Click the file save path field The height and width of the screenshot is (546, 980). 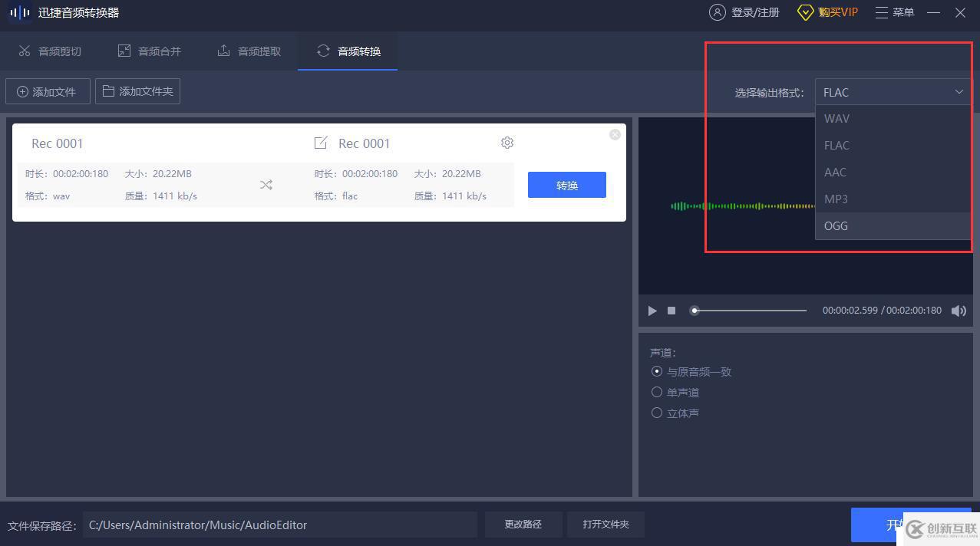pos(280,525)
